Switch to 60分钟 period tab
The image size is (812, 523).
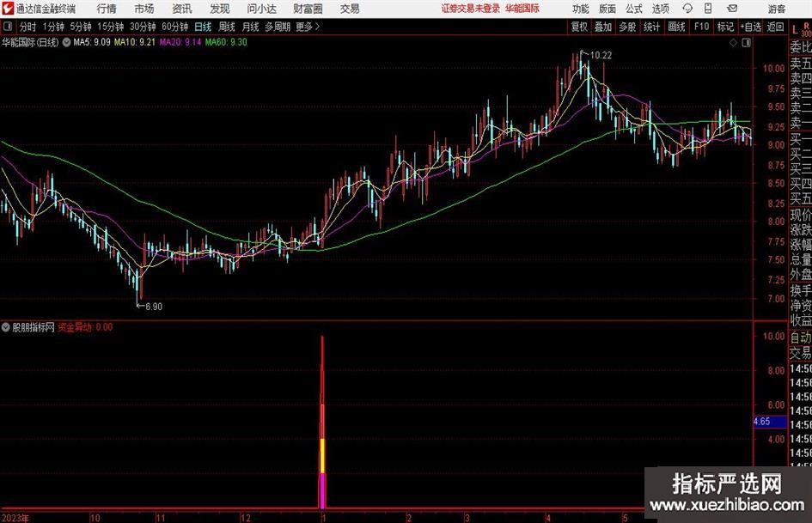click(x=174, y=27)
